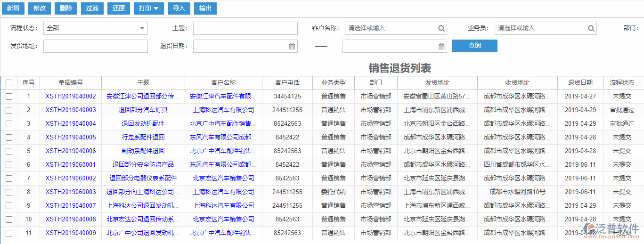
Task: Open the 退回部分汽车灯具 subject link
Action: pos(143,110)
